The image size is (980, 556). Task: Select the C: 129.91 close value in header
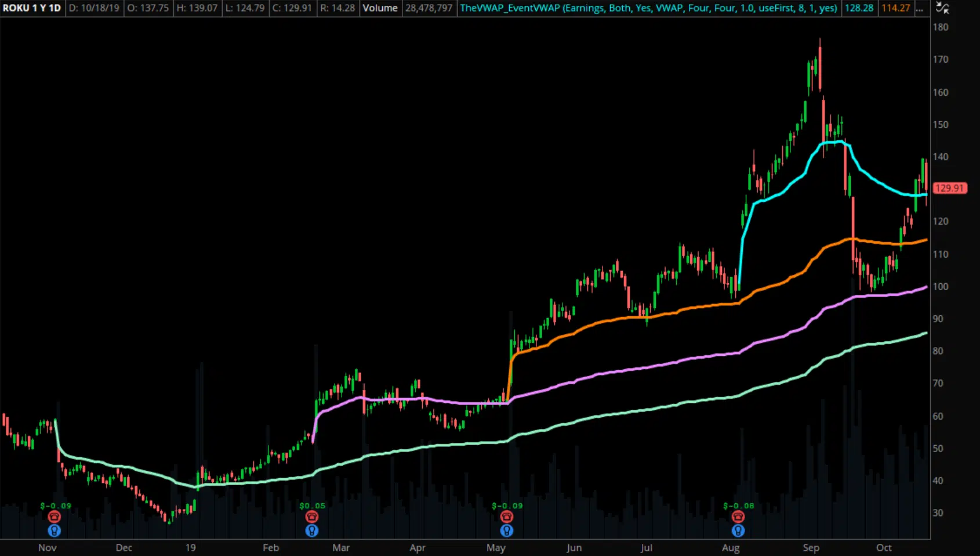[292, 8]
